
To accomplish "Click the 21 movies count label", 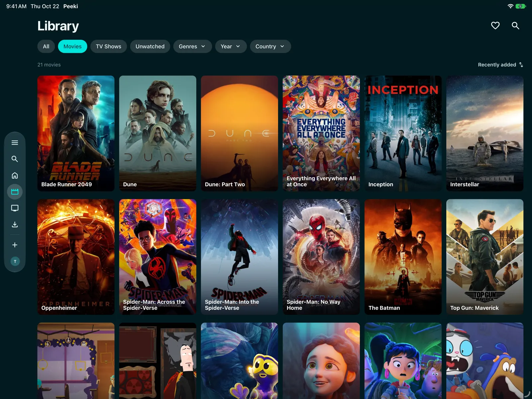I will [49, 65].
